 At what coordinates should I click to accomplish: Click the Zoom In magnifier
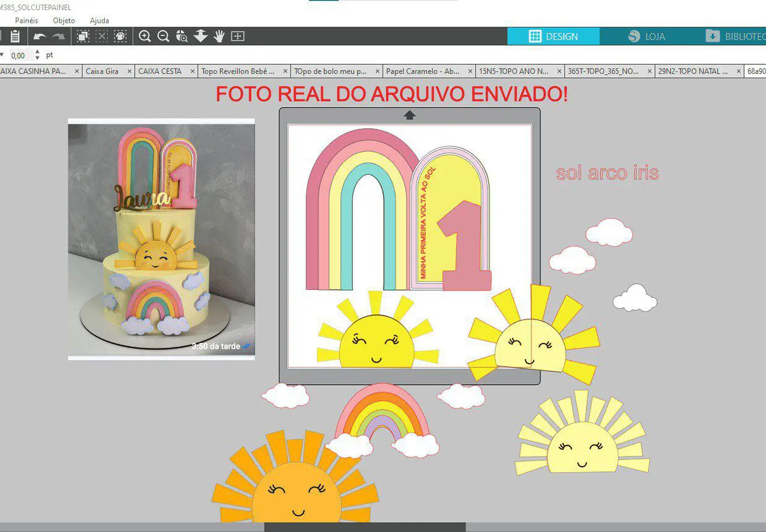[145, 36]
